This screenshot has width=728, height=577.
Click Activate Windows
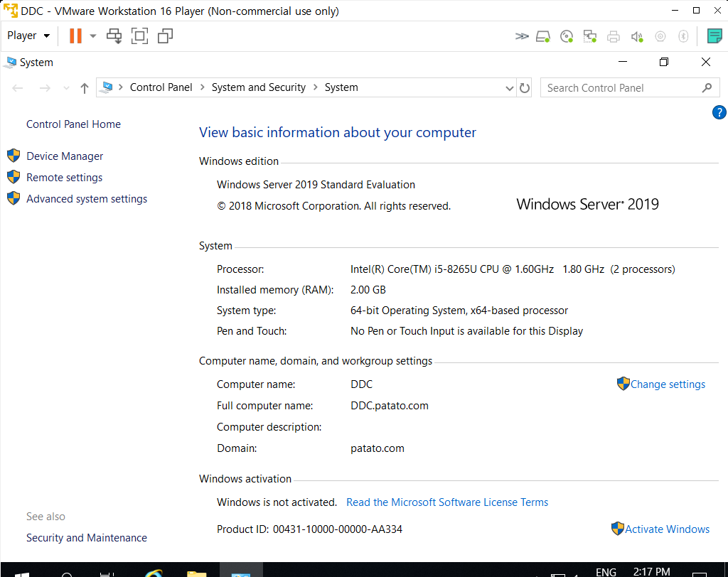pos(667,529)
